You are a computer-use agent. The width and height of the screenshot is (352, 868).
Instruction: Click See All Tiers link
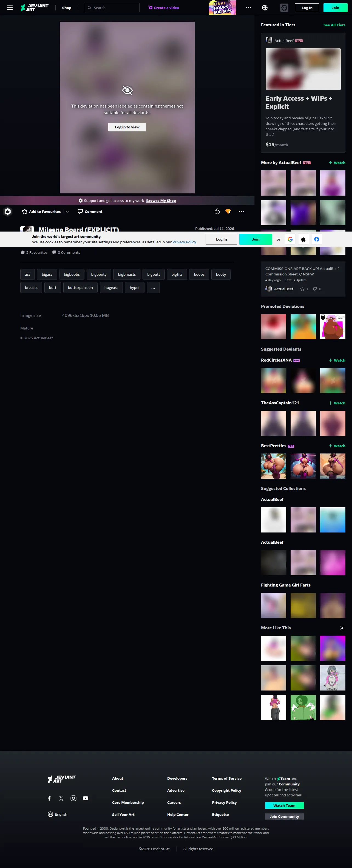(x=334, y=25)
